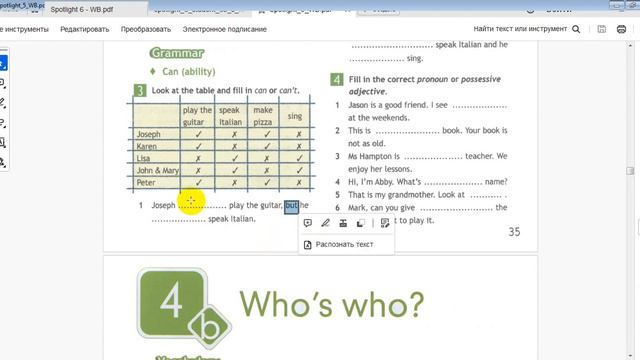
Task: Pick the stamp tool in left toolbar
Action: pyautogui.click(x=2, y=162)
